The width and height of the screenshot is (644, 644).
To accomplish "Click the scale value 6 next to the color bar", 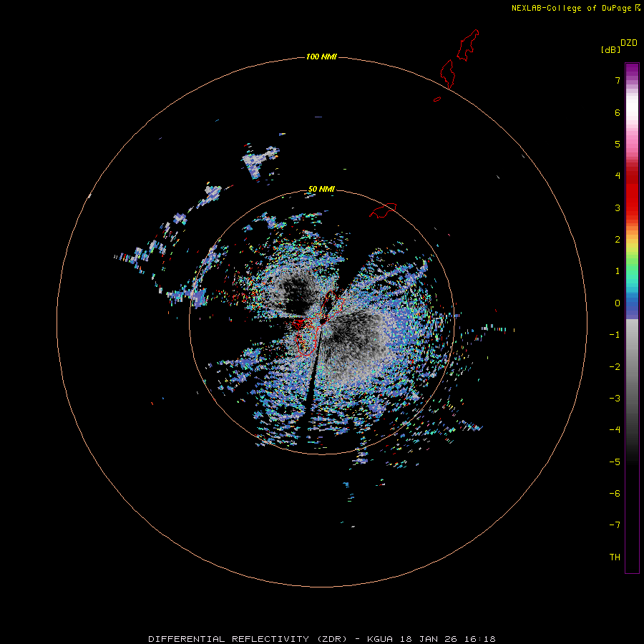I will tap(618, 112).
